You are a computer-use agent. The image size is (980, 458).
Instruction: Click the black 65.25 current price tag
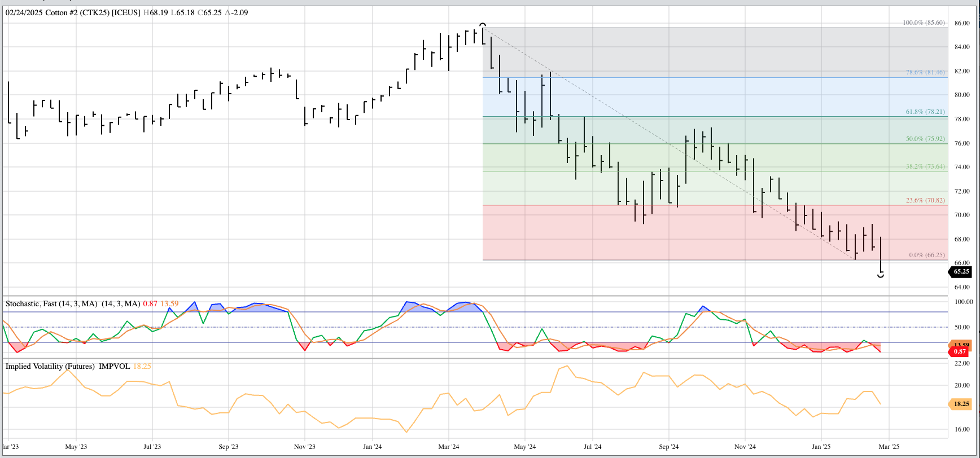(x=961, y=271)
